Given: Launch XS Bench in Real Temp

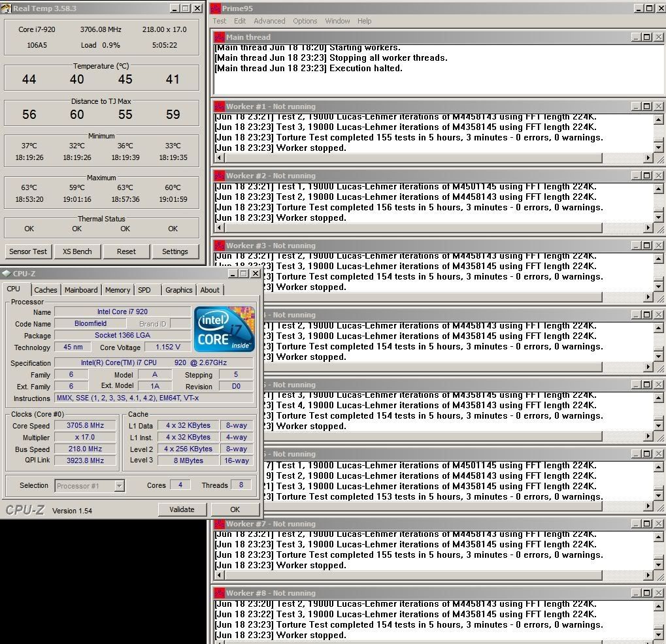Looking at the screenshot, I should (77, 251).
